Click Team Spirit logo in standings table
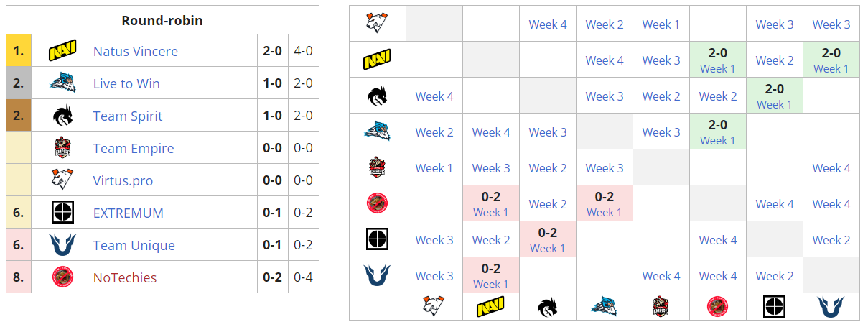Viewport: 868px width, 327px height. pos(62,116)
